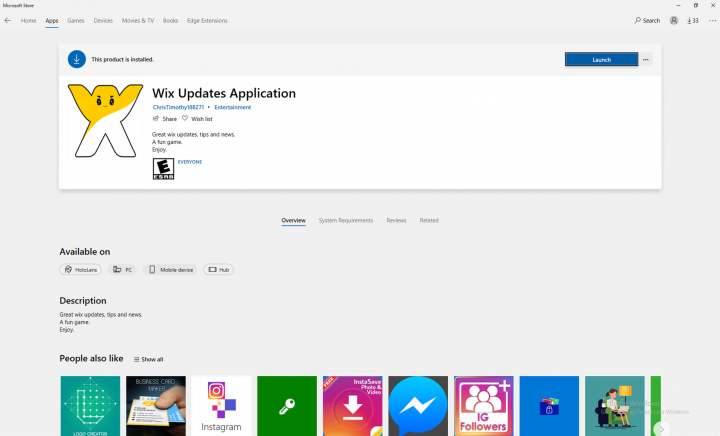This screenshot has width=720, height=436.
Task: Add app to Wish list
Action: click(x=197, y=119)
